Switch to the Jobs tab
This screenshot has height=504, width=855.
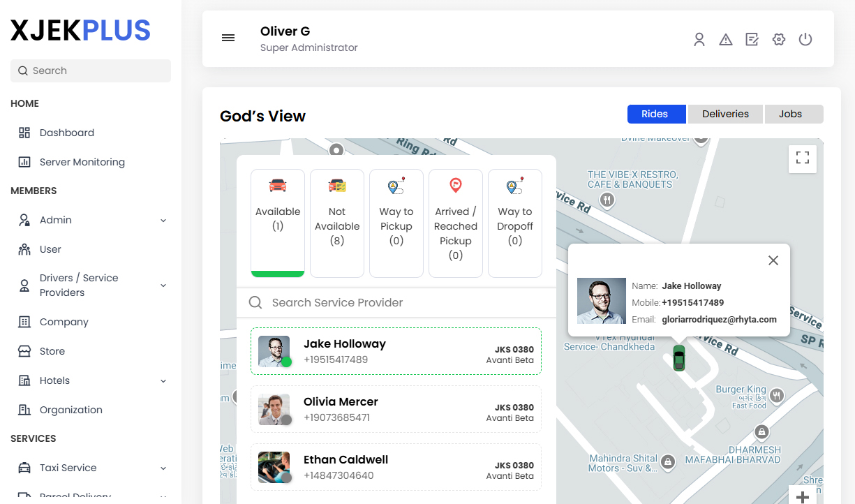coord(790,114)
